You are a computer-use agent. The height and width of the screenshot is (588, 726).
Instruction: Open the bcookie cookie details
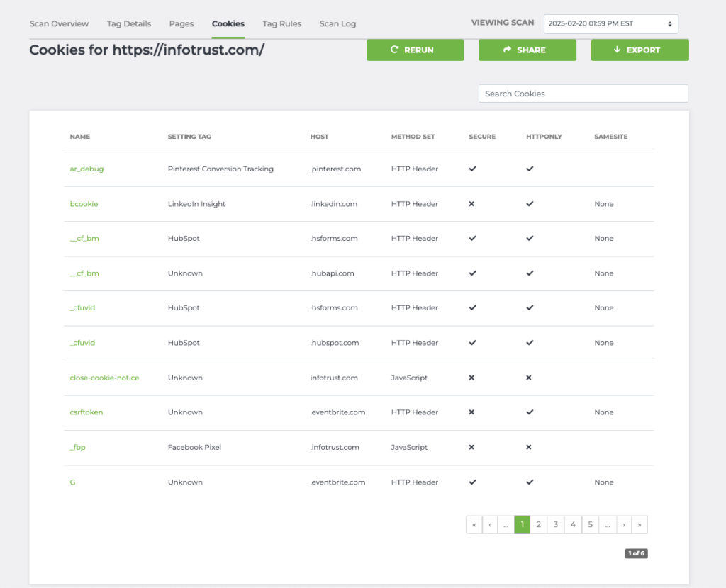coord(84,204)
